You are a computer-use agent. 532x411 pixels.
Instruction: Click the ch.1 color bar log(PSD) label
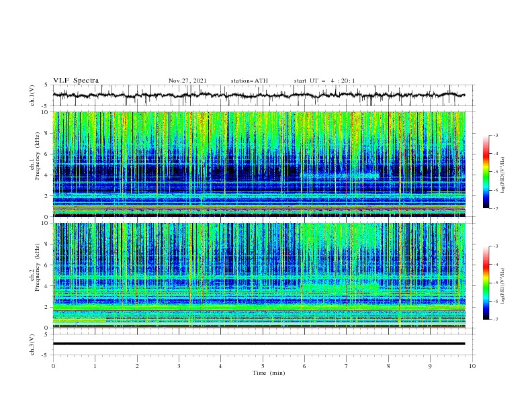pyautogui.click(x=502, y=175)
